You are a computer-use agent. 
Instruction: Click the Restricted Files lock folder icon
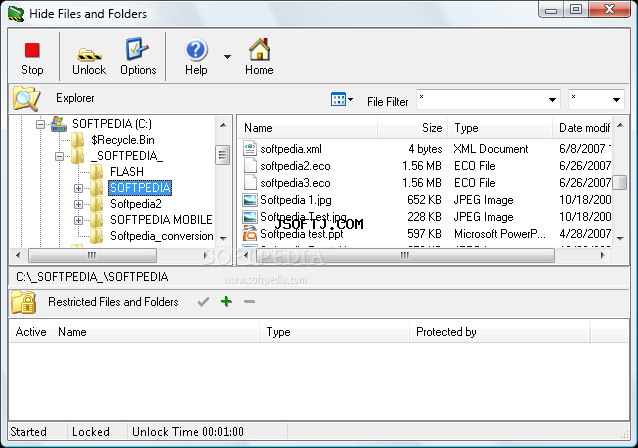(x=24, y=302)
